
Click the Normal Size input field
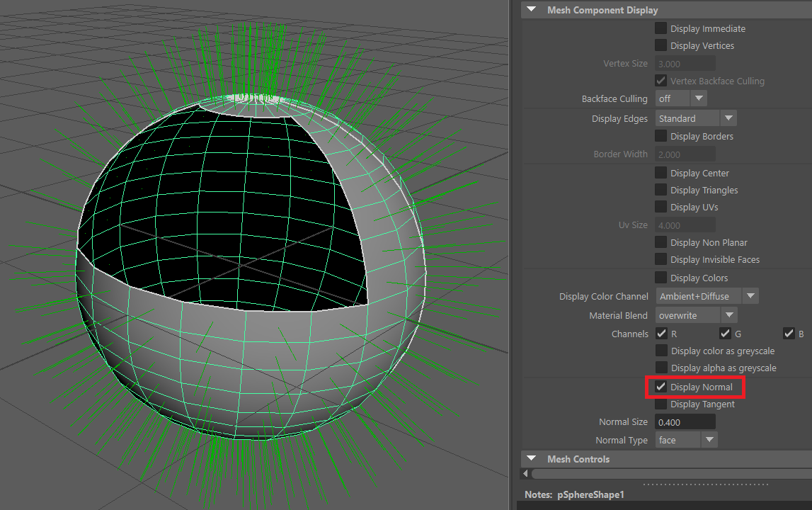tap(685, 422)
